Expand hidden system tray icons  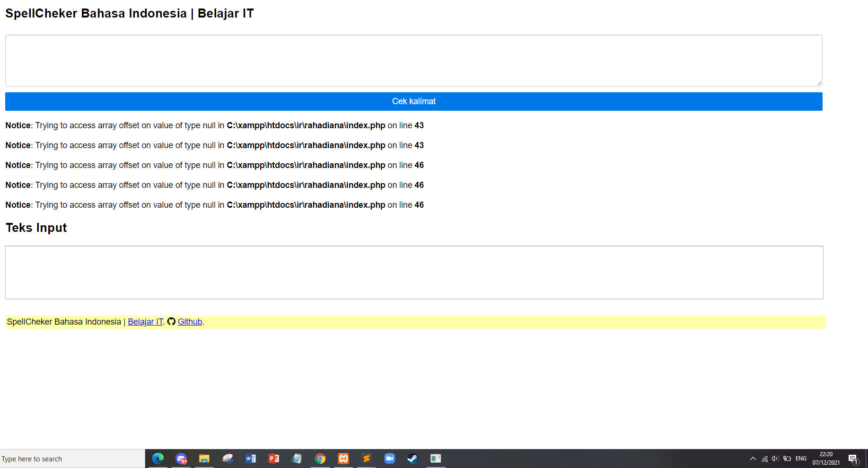pos(753,458)
